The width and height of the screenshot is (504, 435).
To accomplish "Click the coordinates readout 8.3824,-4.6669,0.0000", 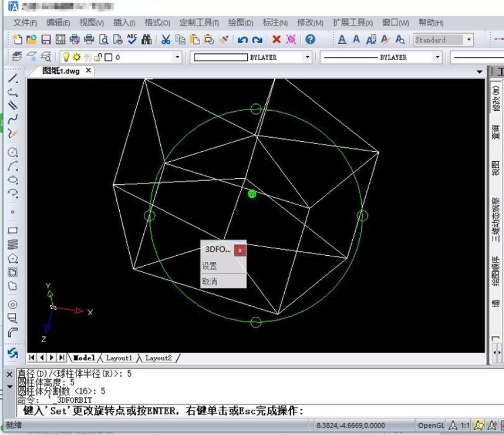I will click(x=351, y=425).
